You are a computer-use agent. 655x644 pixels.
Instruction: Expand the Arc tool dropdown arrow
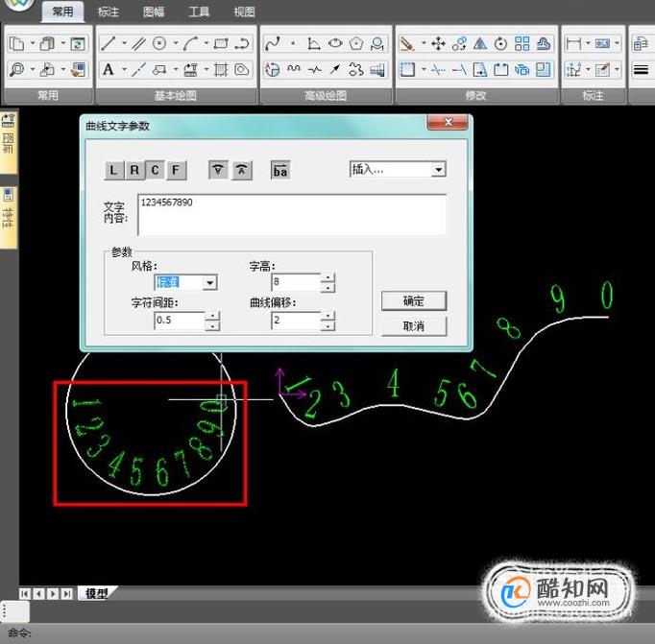pyautogui.click(x=206, y=43)
